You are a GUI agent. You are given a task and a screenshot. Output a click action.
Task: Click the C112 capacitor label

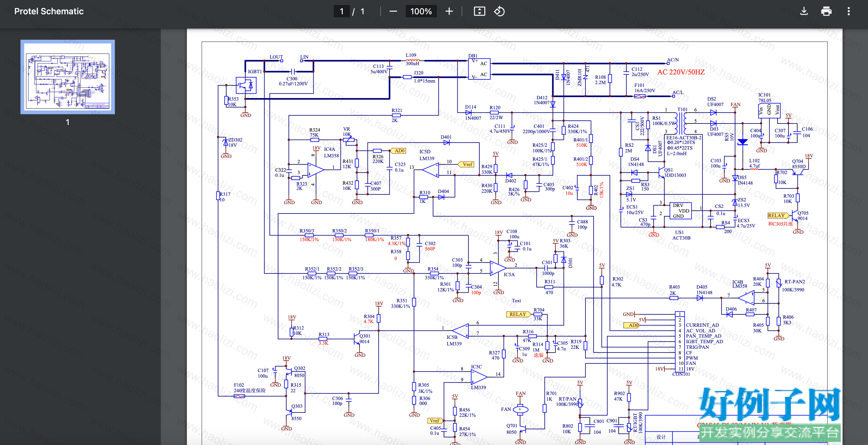click(636, 69)
